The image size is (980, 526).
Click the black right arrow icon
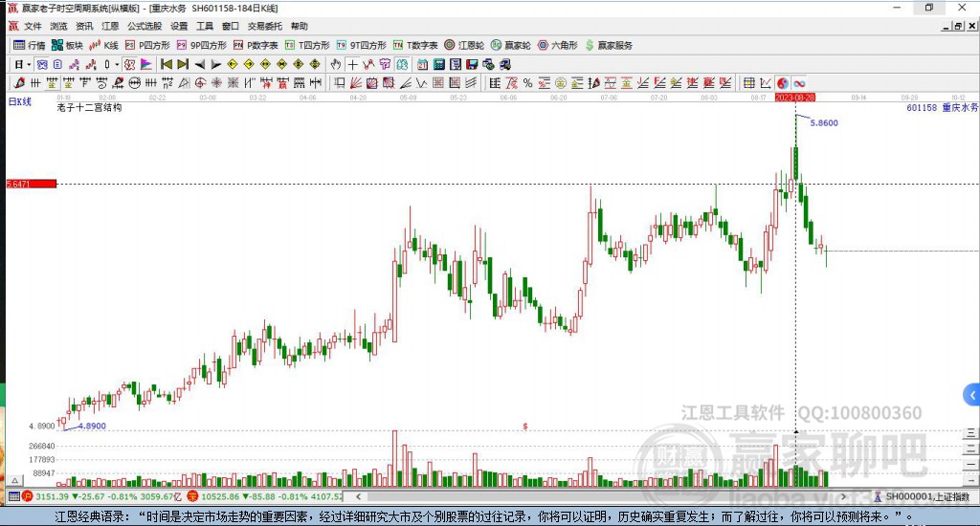point(215,64)
